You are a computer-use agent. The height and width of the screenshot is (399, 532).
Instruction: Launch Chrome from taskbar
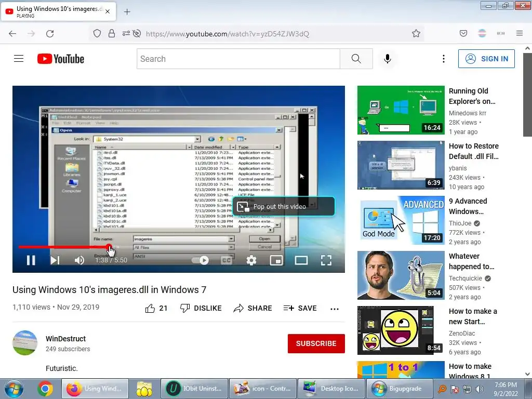[45, 389]
